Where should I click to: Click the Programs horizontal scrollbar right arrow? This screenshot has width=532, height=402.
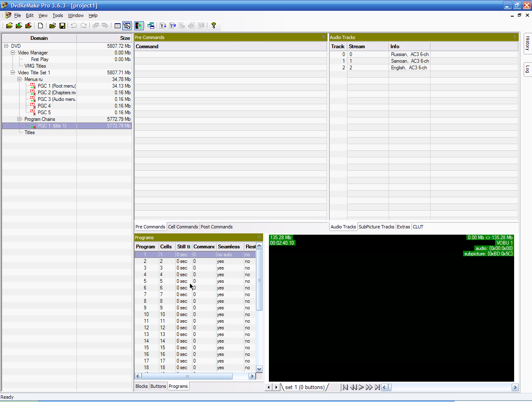coord(252,376)
